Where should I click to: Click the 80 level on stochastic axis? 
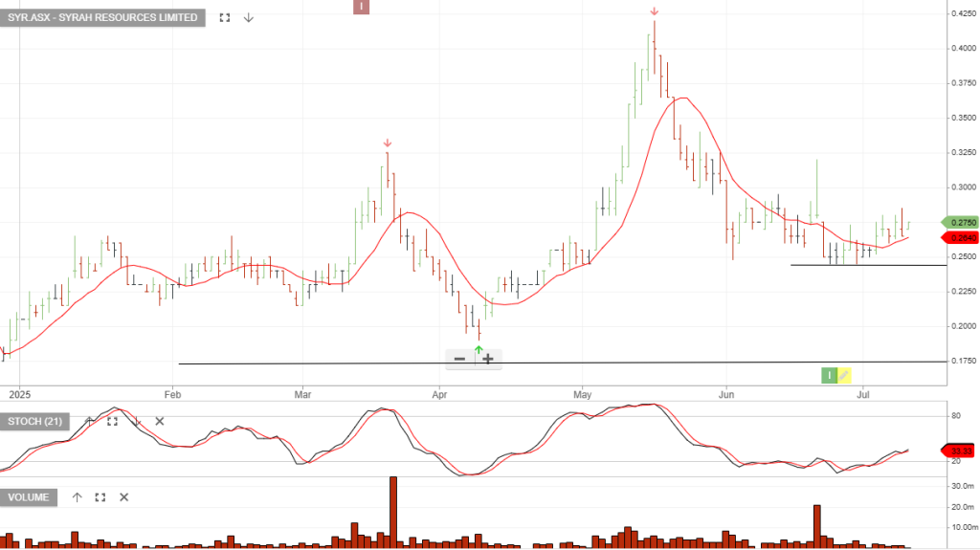click(956, 416)
